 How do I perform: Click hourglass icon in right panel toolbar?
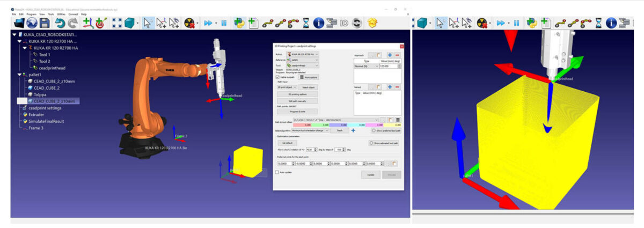(598, 23)
